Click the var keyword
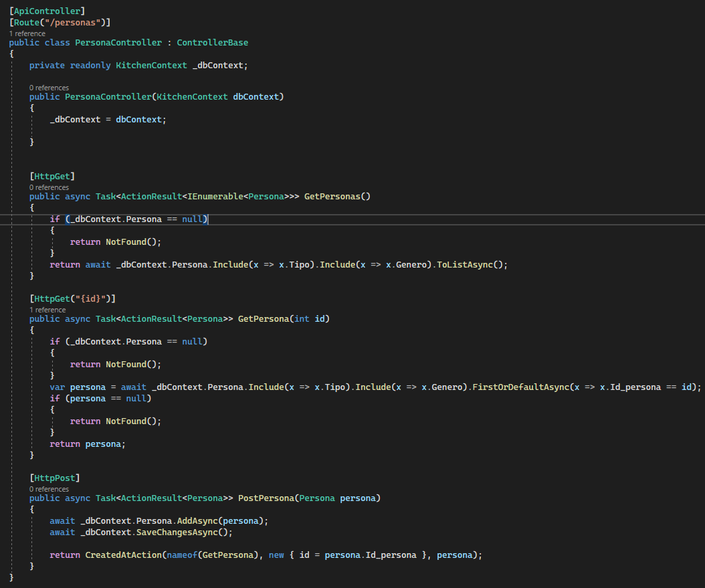Viewport: 705px width, 588px height. point(57,387)
